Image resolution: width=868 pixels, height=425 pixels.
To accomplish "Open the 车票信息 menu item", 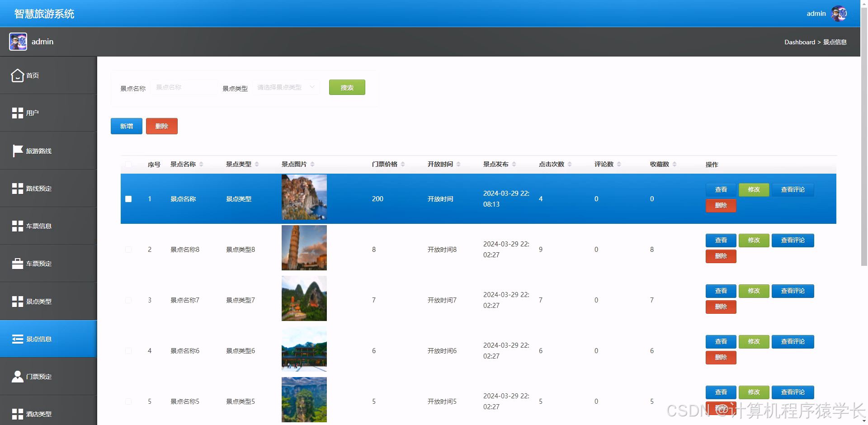I will coord(48,226).
